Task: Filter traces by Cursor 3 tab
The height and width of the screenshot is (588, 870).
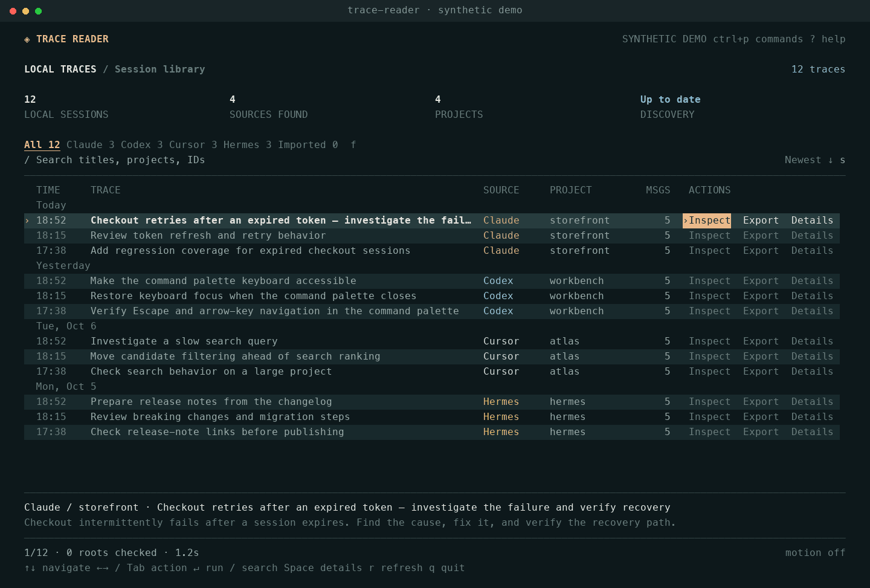Action: 193,145
